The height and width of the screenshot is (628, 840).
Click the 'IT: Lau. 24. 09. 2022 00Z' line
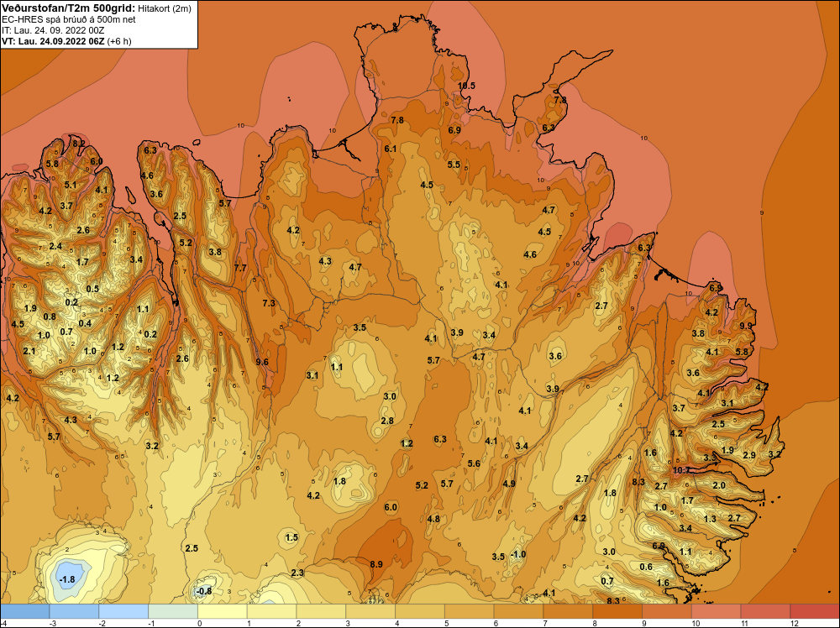click(53, 30)
